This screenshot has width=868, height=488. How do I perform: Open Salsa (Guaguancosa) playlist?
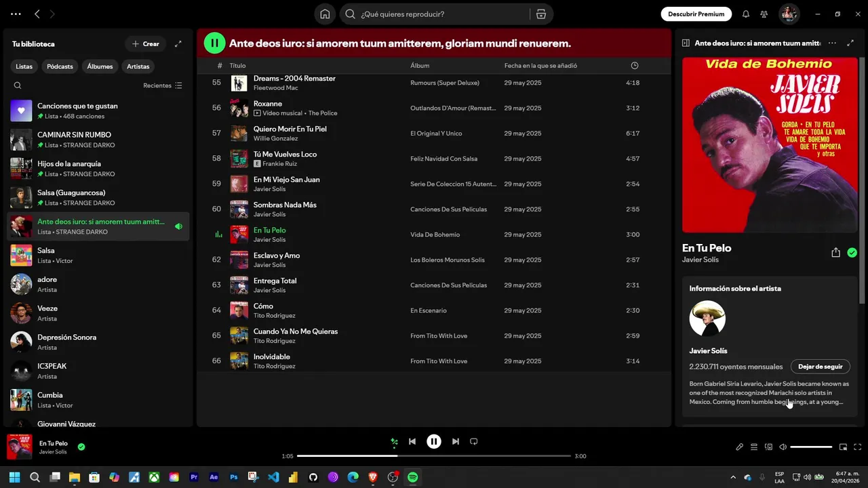point(98,198)
